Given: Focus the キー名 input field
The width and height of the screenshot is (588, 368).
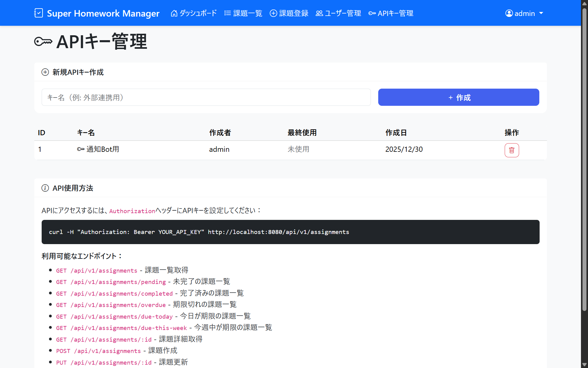Looking at the screenshot, I should pyautogui.click(x=206, y=97).
